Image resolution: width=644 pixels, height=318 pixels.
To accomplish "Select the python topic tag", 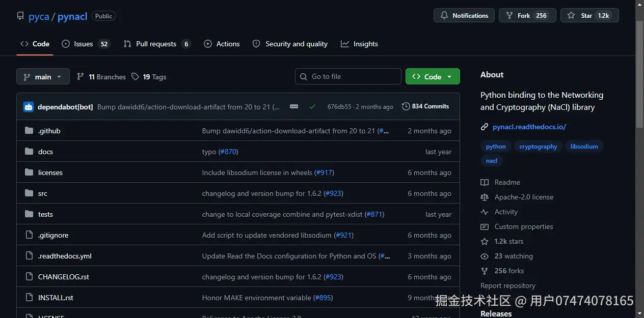I will pyautogui.click(x=496, y=147).
